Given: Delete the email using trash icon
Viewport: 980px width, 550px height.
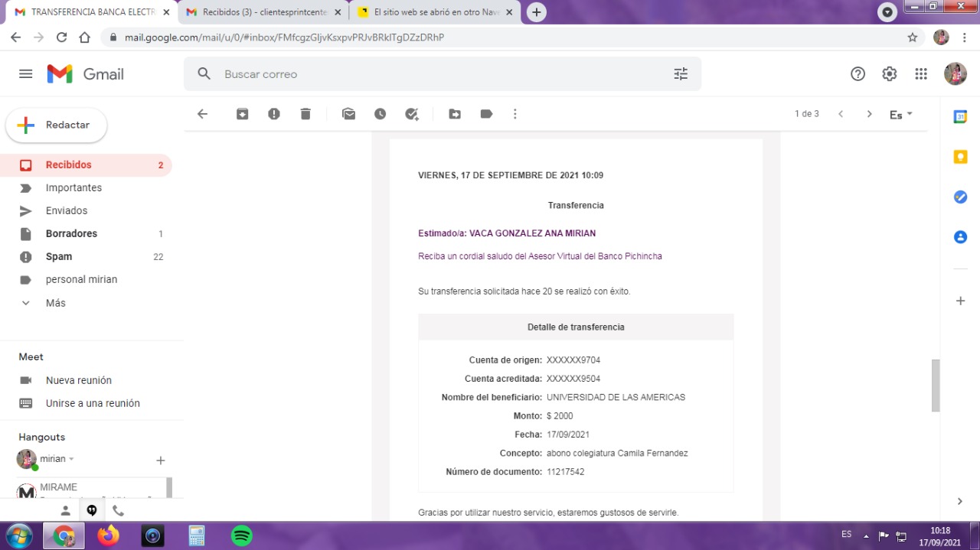Looking at the screenshot, I should [x=305, y=114].
